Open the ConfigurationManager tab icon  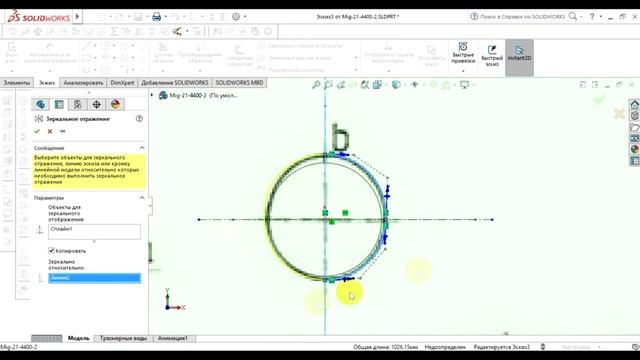click(78, 104)
